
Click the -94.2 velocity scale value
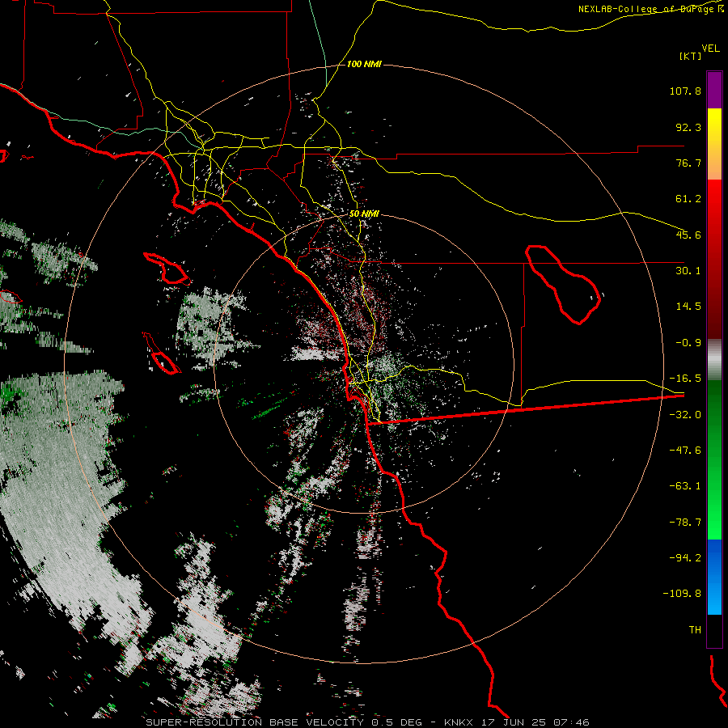(x=685, y=558)
